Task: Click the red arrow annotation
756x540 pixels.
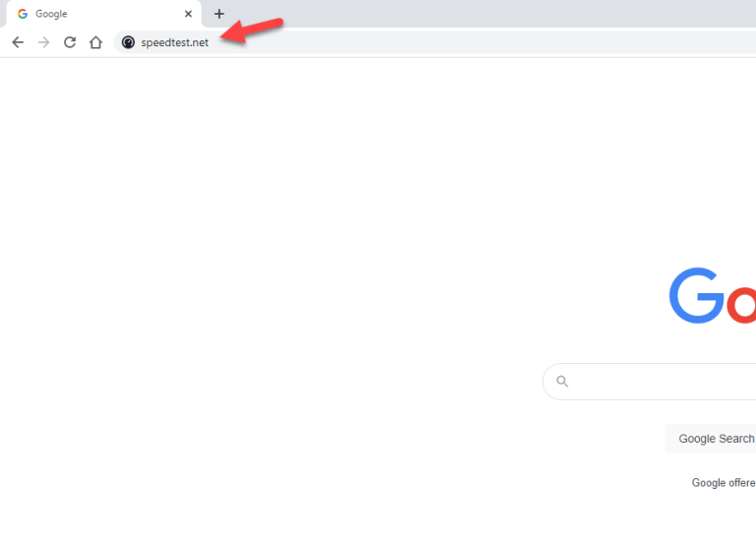Action: [251, 30]
